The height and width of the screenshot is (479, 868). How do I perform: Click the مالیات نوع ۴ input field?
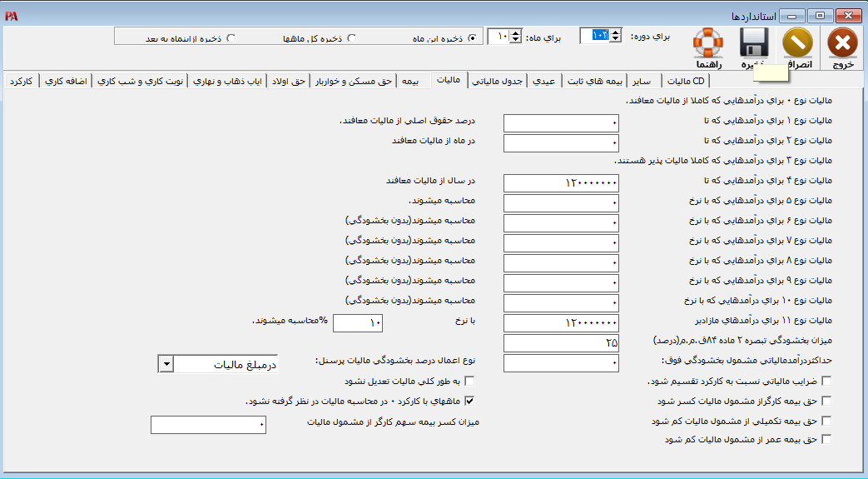click(x=562, y=183)
